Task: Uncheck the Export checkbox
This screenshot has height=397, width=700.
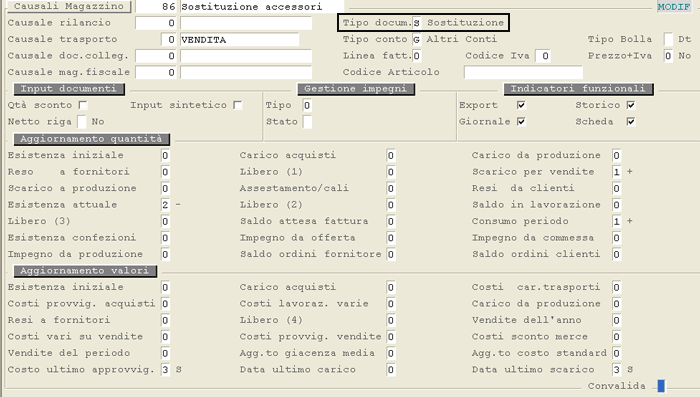Action: click(x=521, y=105)
